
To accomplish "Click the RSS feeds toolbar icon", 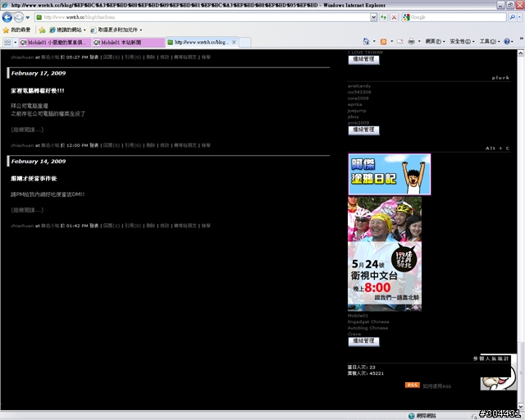I will [x=383, y=42].
